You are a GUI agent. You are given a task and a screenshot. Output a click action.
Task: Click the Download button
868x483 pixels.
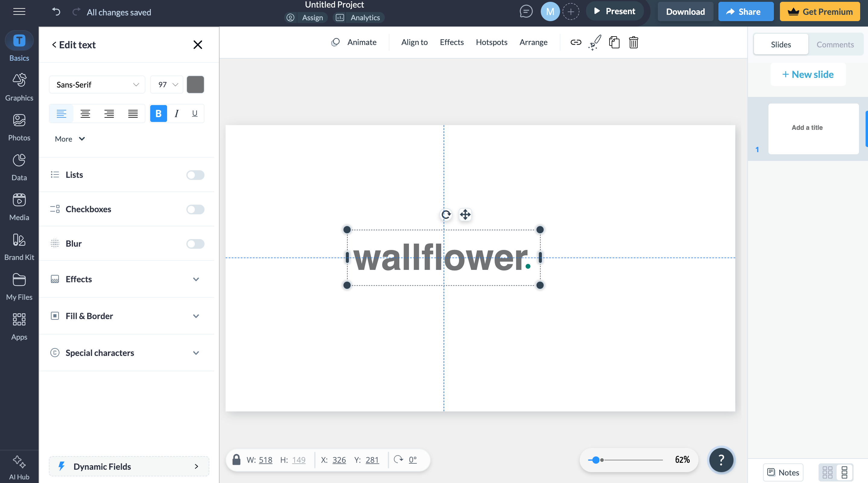click(x=685, y=11)
